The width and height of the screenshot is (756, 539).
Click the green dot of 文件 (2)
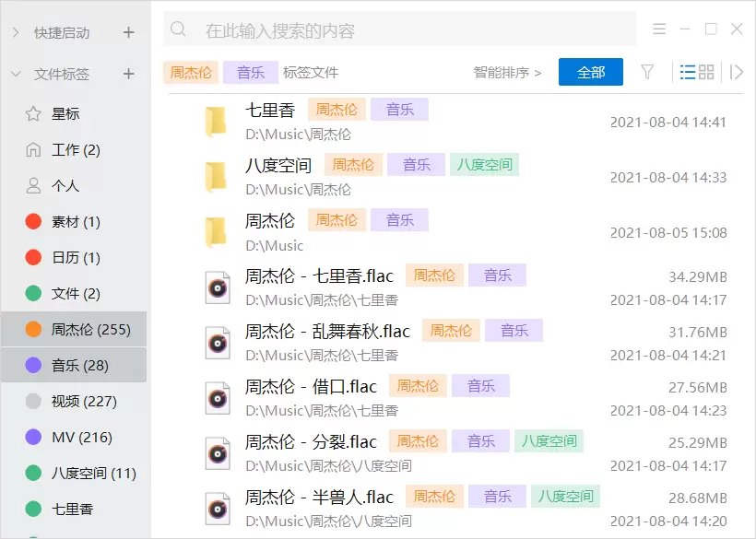coord(33,293)
